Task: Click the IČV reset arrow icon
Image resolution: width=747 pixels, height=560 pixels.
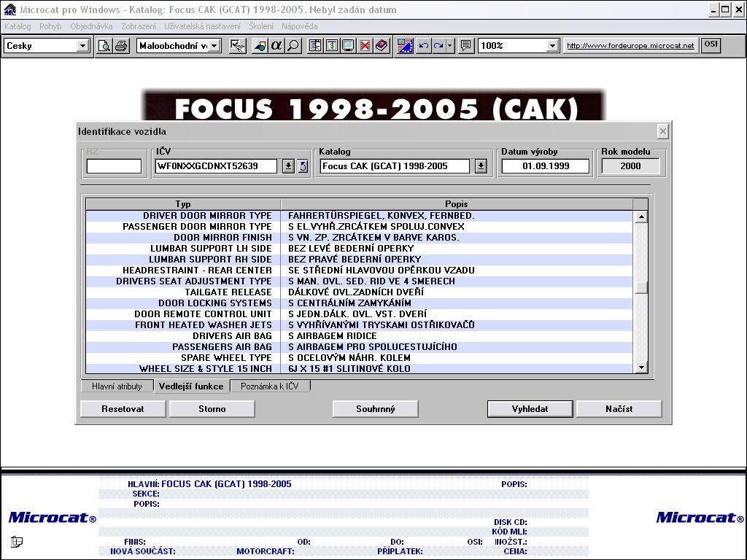Action: coord(303,166)
